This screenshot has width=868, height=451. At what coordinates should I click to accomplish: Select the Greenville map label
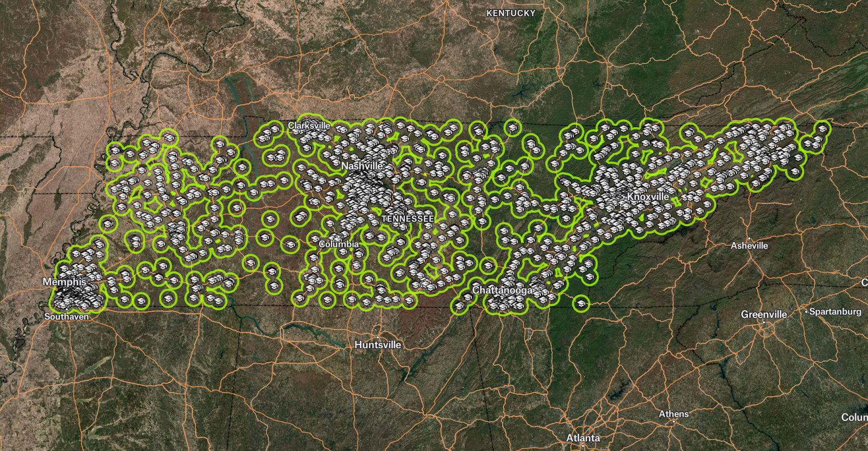tap(764, 315)
